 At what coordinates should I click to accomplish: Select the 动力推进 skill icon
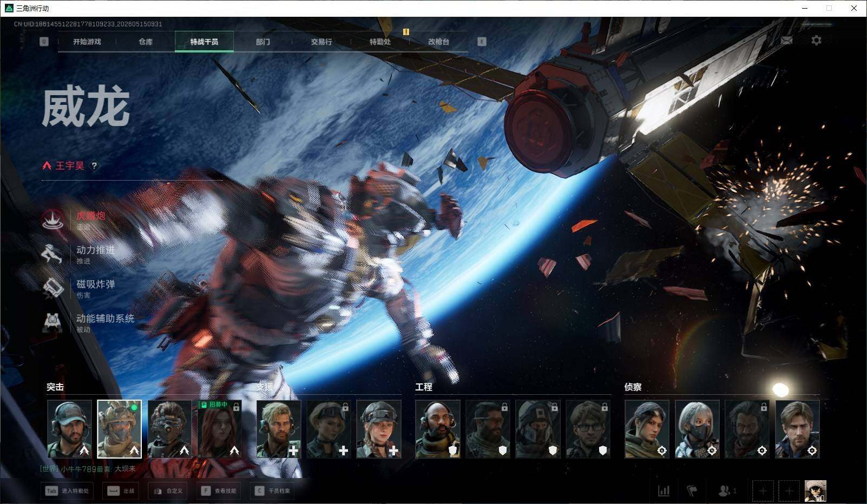52,254
